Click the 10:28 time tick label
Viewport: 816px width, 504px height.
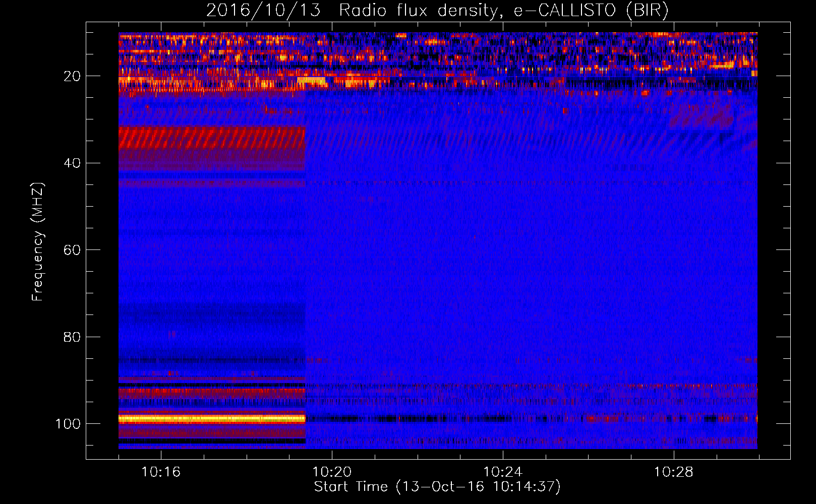pyautogui.click(x=674, y=472)
